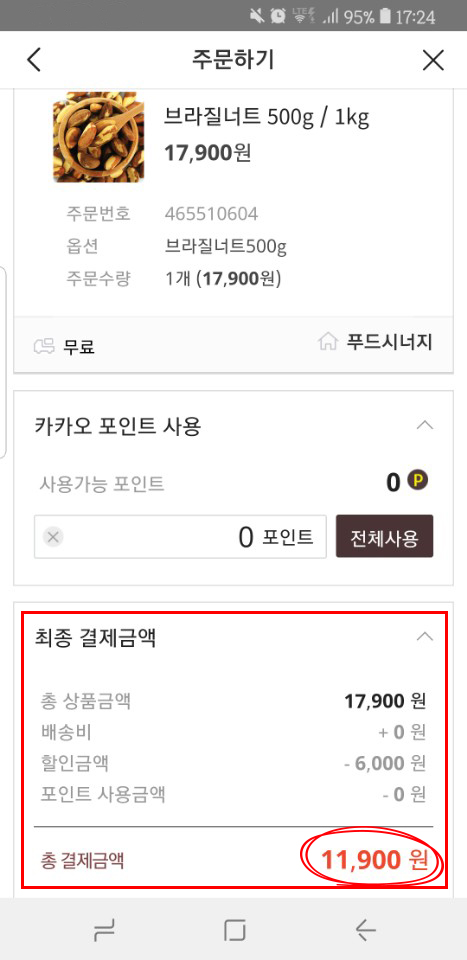
Task: Open the Brazil nut product thumbnail
Action: point(99,137)
